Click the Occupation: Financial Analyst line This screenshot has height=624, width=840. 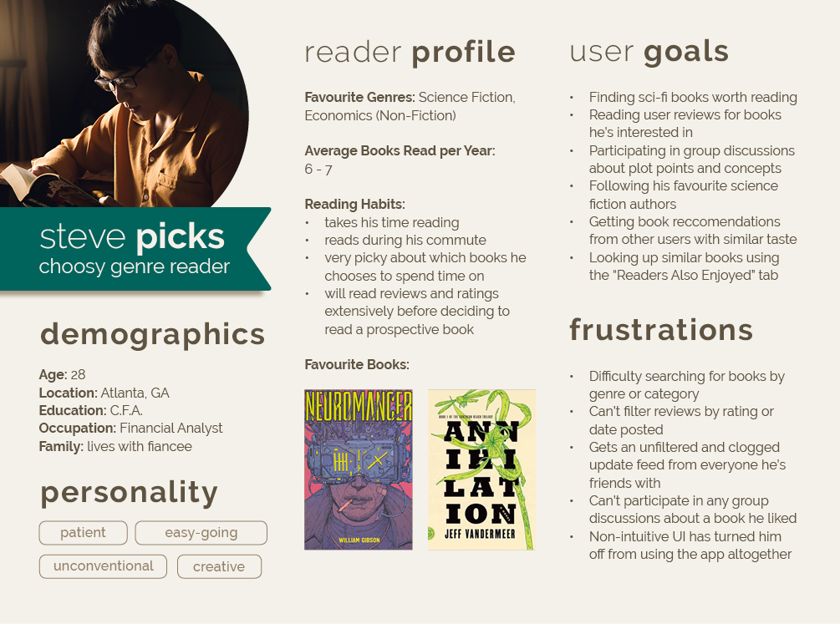click(130, 429)
